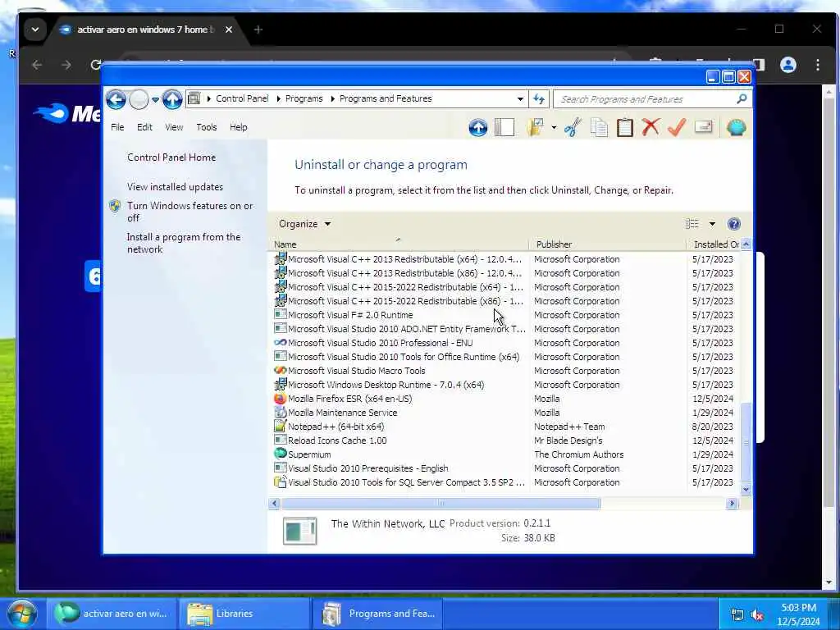Open Turn Windows features on or off
840x630 pixels.
point(189,212)
